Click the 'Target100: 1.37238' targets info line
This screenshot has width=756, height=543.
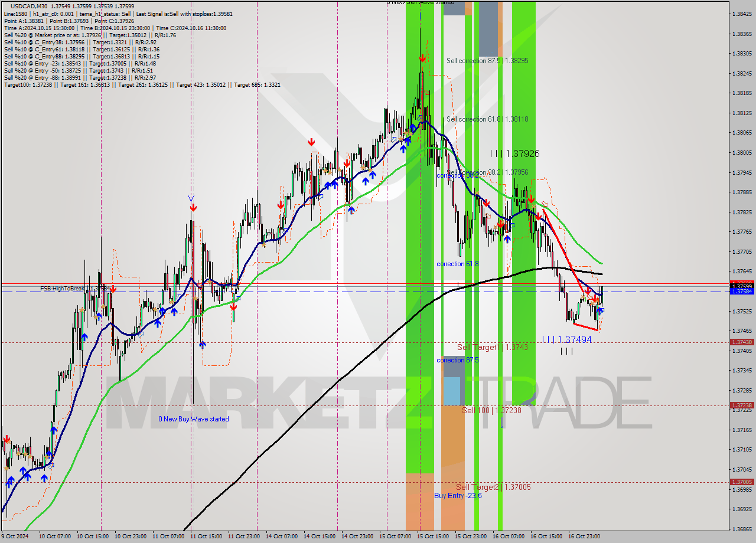click(142, 84)
